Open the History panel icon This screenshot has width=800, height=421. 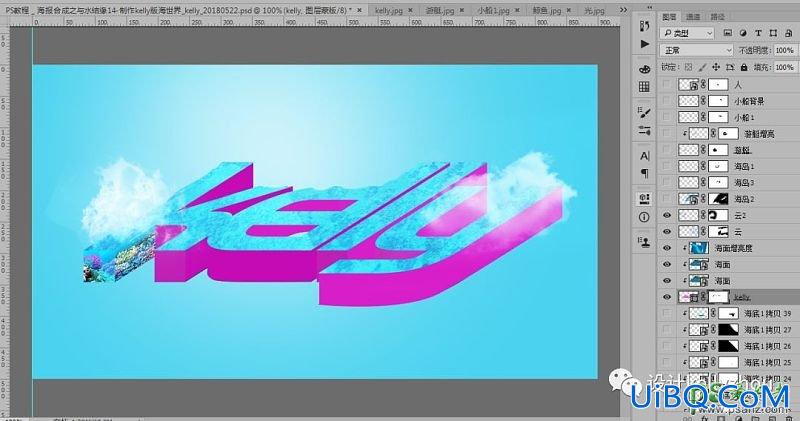pos(644,26)
